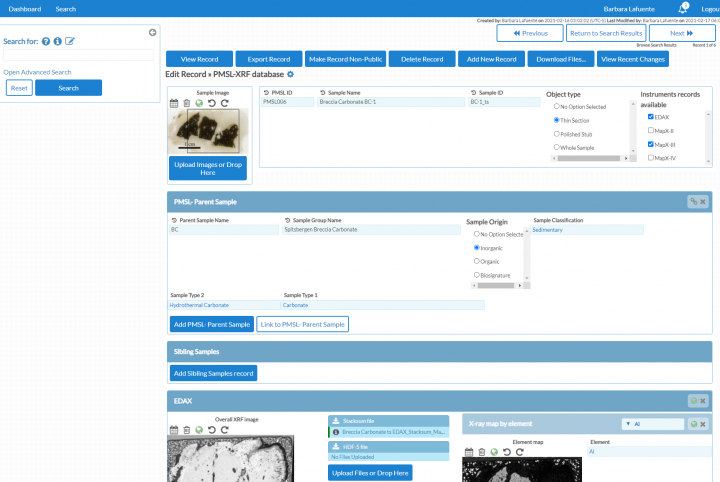
Task: Select No Option Selected under Object type
Action: [x=557, y=106]
